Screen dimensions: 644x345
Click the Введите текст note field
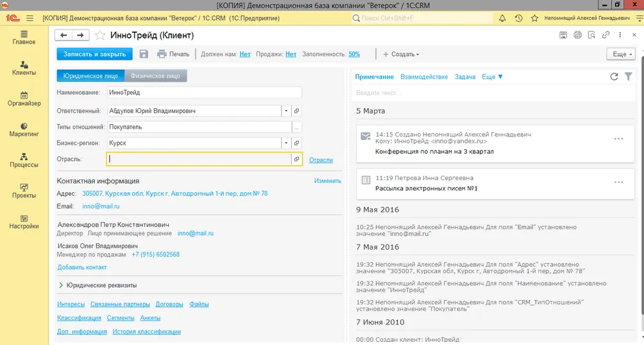[494, 93]
